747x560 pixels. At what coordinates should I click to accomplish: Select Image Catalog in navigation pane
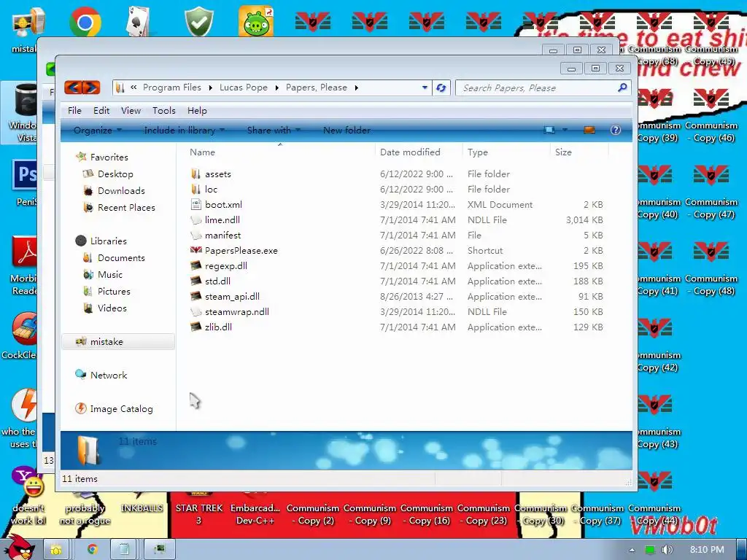point(122,408)
